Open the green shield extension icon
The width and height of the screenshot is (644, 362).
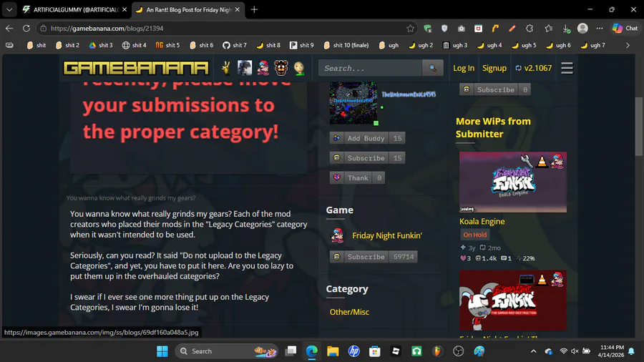pyautogui.click(x=428, y=29)
